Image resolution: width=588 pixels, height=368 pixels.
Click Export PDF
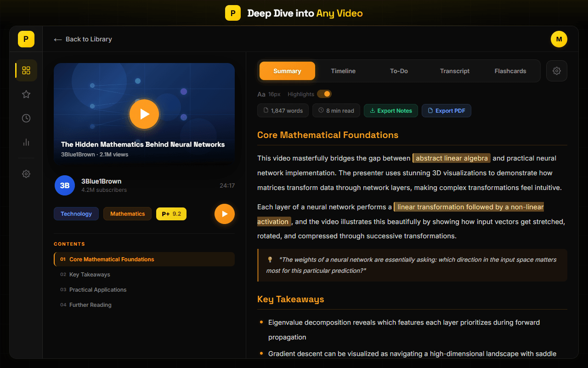tap(446, 110)
